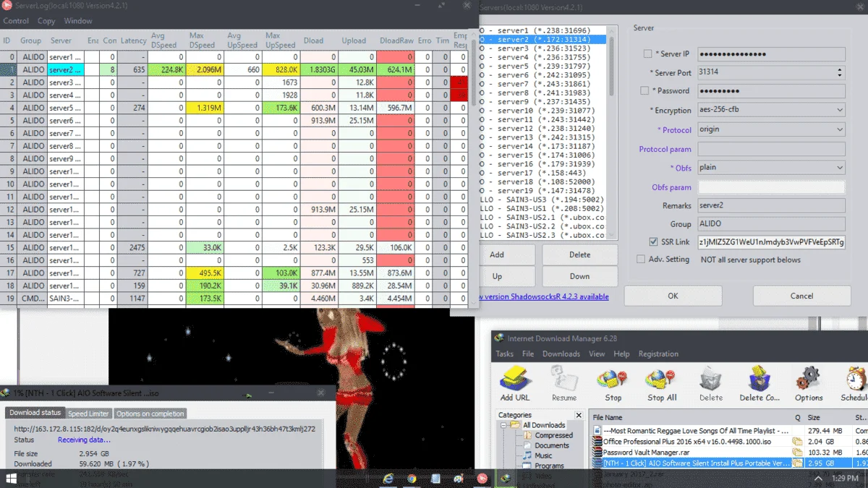This screenshot has height=488, width=868.
Task: Open the IDM Downloads menu
Action: pyautogui.click(x=561, y=354)
